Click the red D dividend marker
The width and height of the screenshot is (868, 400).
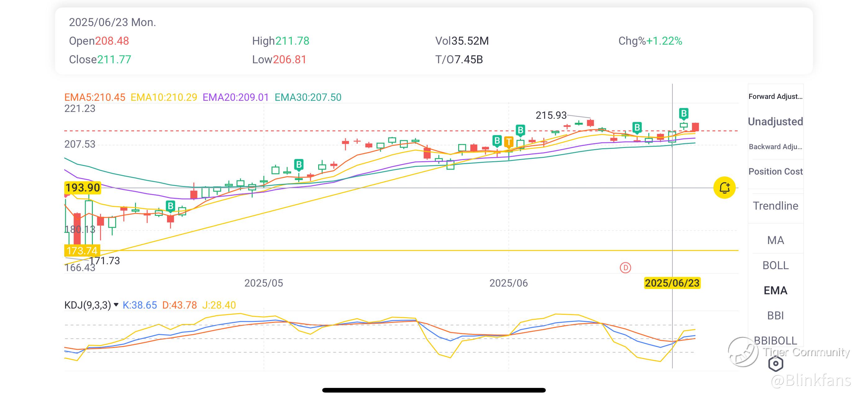pyautogui.click(x=626, y=268)
